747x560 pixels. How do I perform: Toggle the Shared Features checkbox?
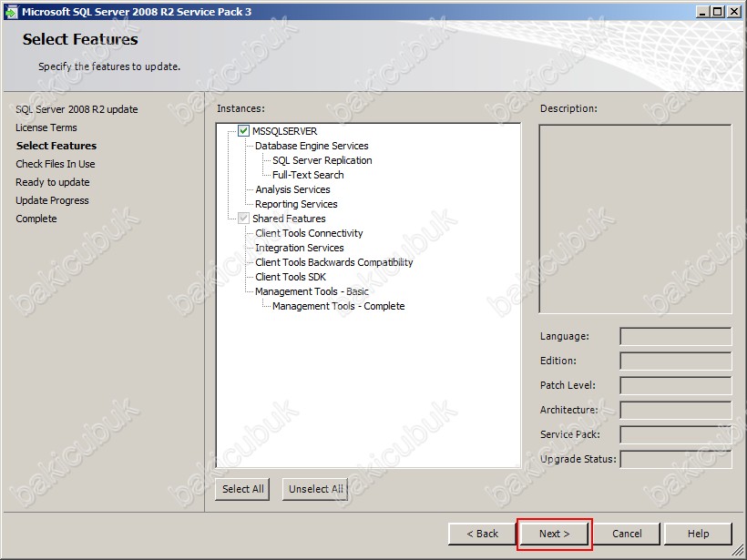point(243,219)
